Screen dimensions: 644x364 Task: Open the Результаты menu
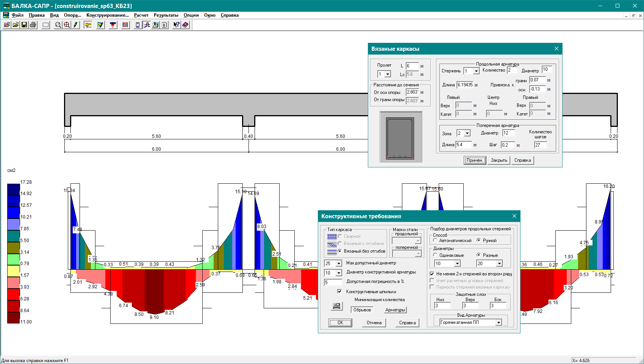166,15
